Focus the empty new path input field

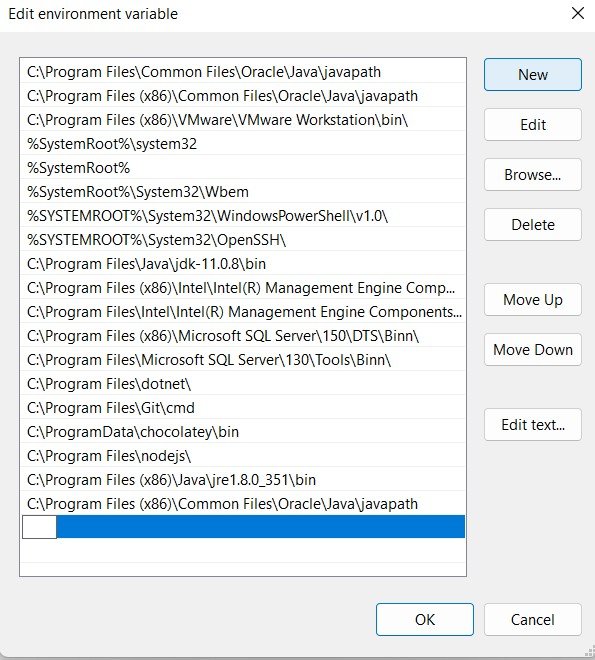click(x=39, y=527)
